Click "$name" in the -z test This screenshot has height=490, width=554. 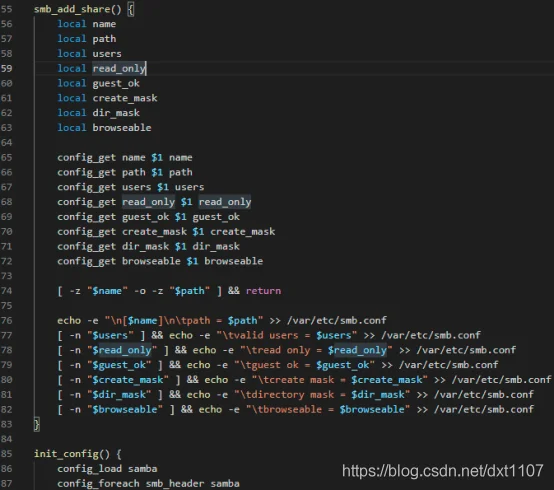(x=107, y=291)
